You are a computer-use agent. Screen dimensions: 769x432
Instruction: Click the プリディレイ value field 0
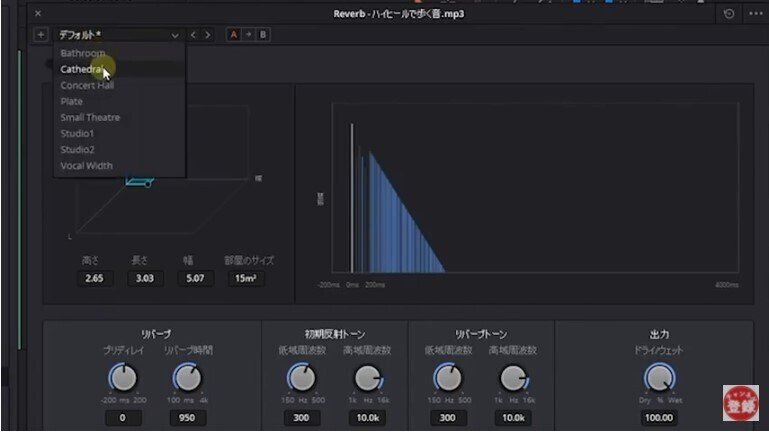click(123, 418)
